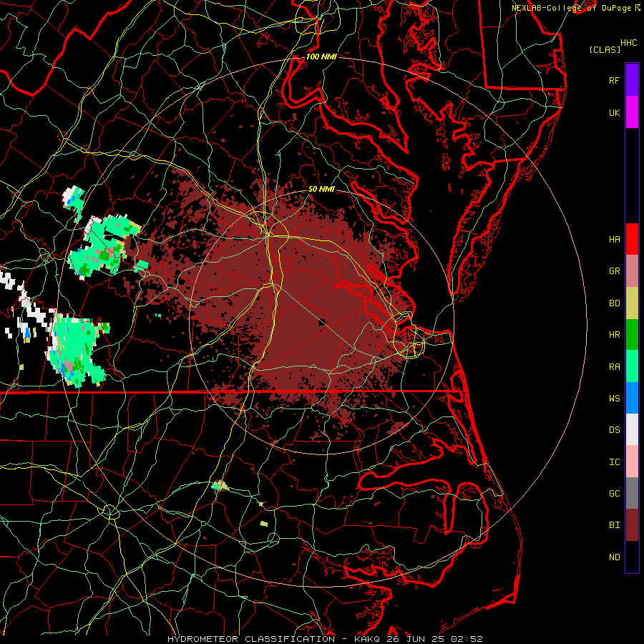
Task: Click the GC gray legend swatch
Action: (632, 493)
